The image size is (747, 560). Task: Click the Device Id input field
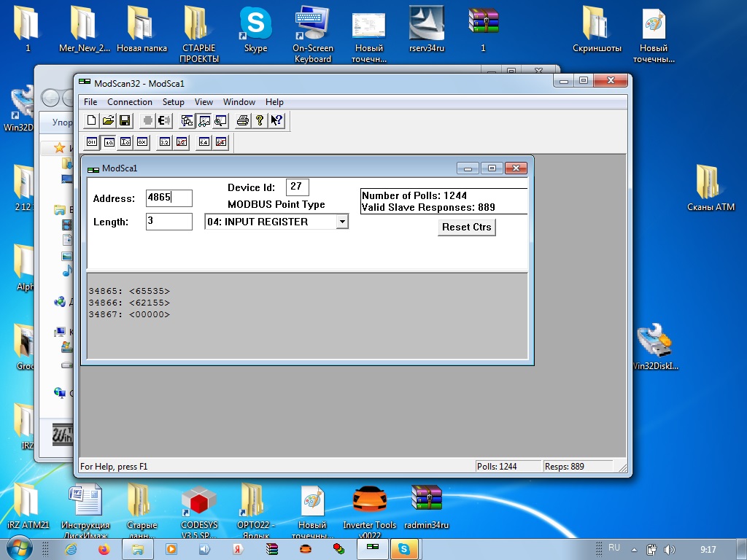click(298, 187)
